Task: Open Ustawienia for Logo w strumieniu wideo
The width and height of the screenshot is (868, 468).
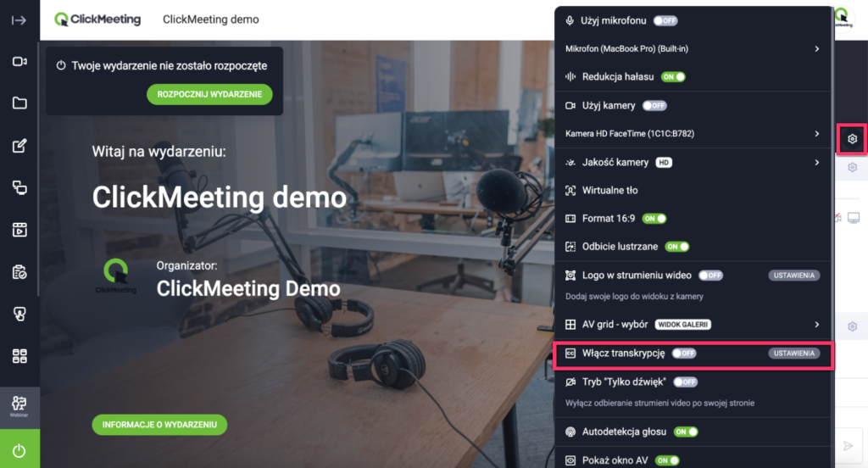Action: (x=793, y=276)
